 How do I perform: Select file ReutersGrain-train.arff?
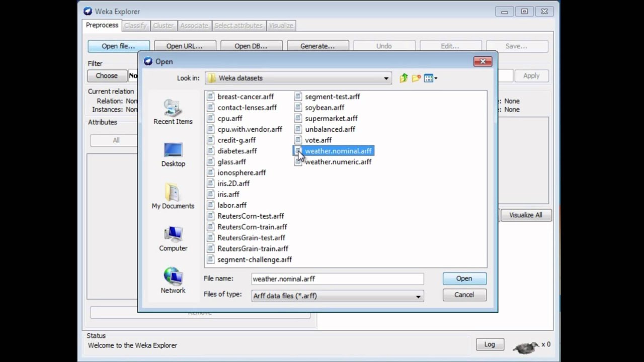[253, 248]
